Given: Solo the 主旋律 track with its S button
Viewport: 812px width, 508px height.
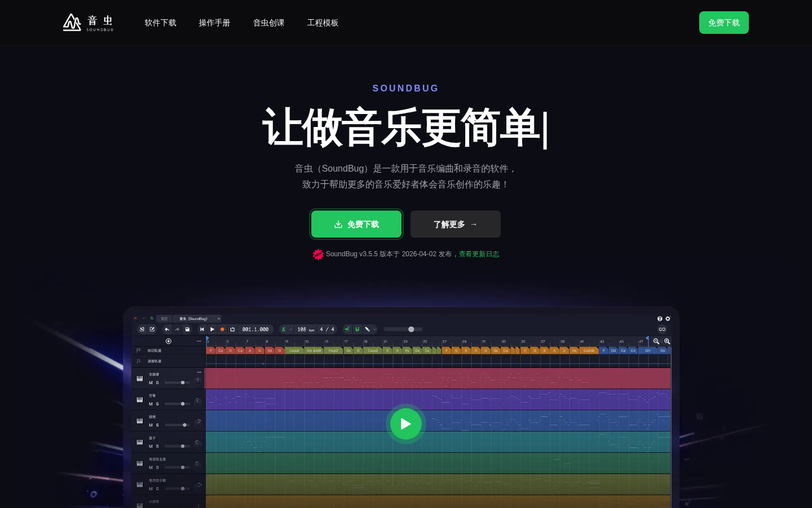Looking at the screenshot, I should pyautogui.click(x=157, y=383).
